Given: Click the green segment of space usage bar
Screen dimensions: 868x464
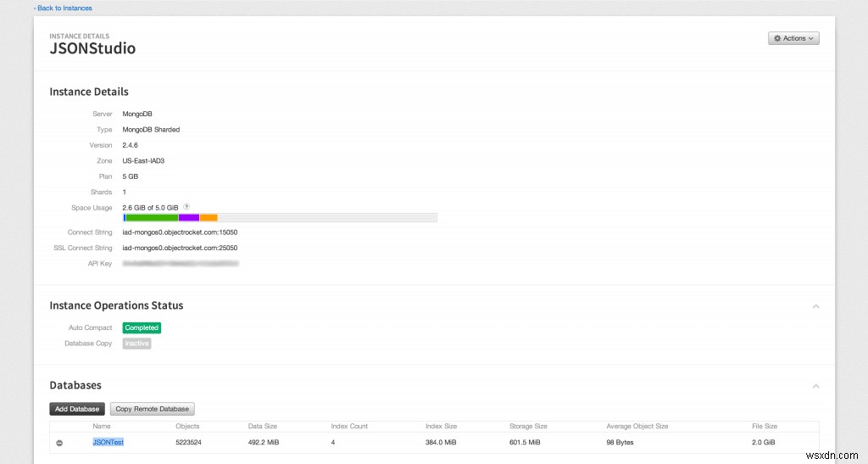Looking at the screenshot, I should 152,218.
